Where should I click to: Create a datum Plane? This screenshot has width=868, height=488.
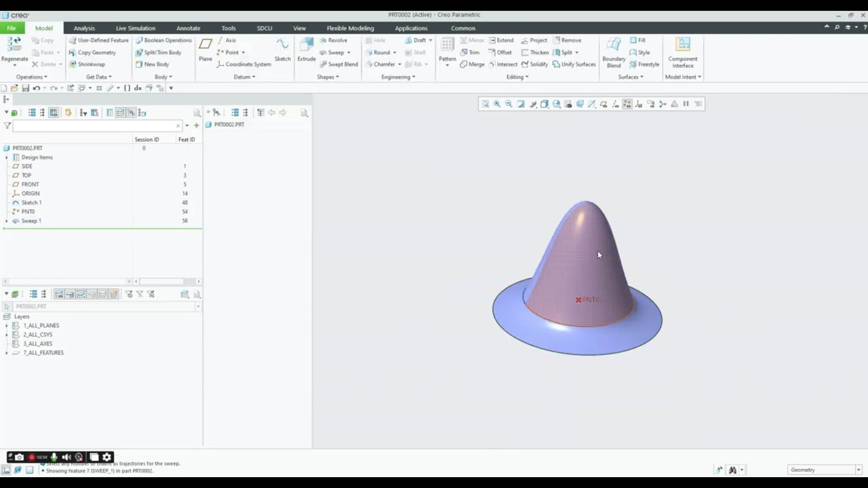coord(205,50)
